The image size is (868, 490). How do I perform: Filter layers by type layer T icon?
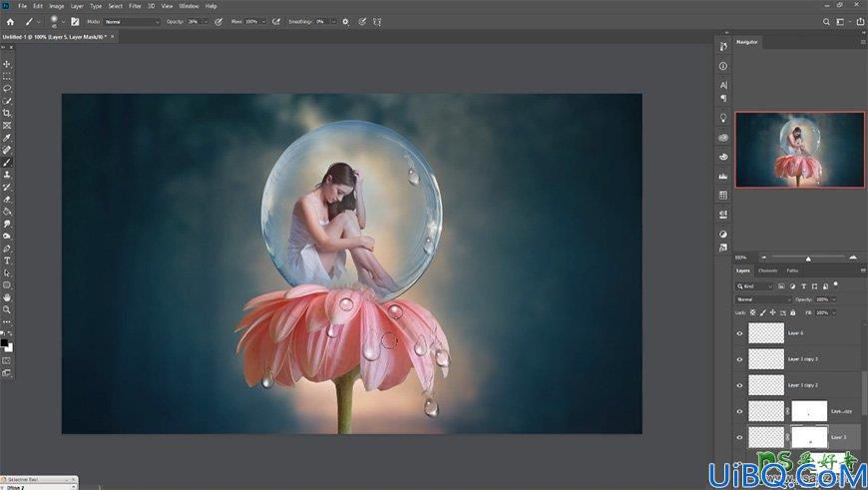point(803,286)
